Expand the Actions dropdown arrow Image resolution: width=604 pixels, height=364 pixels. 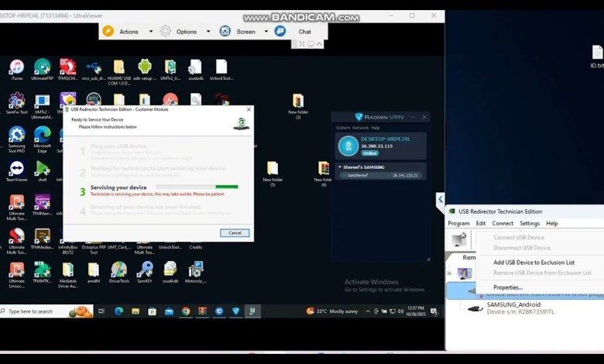click(151, 32)
